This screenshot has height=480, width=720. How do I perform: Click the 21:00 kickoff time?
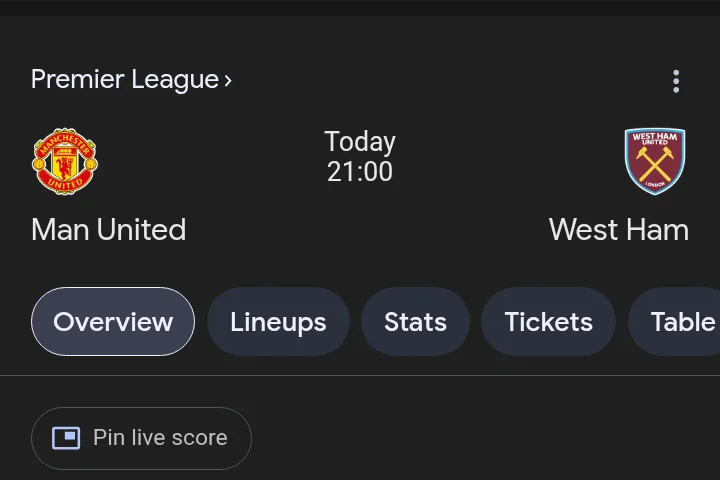360,172
